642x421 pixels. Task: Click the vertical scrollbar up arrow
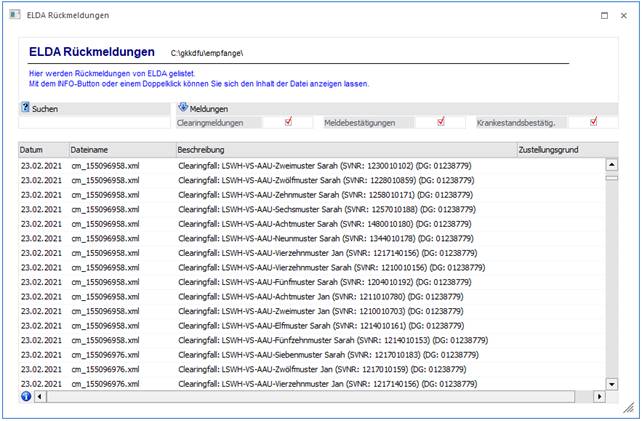(x=612, y=164)
